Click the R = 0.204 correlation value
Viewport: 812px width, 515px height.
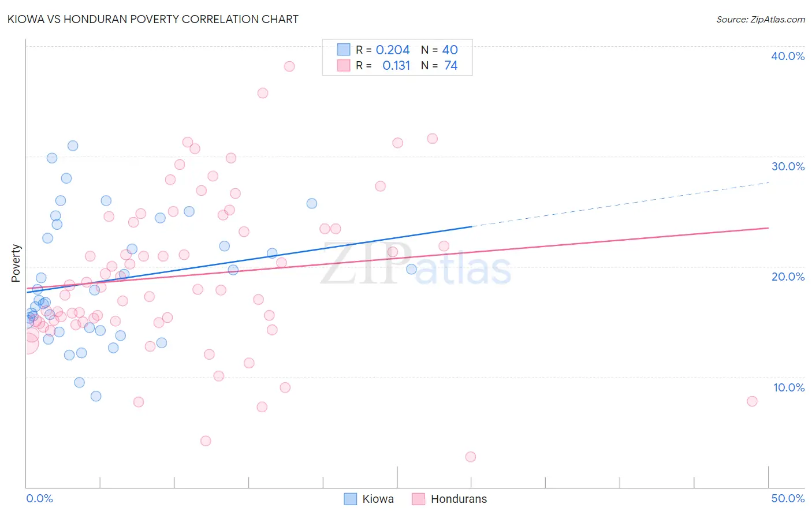(x=383, y=50)
